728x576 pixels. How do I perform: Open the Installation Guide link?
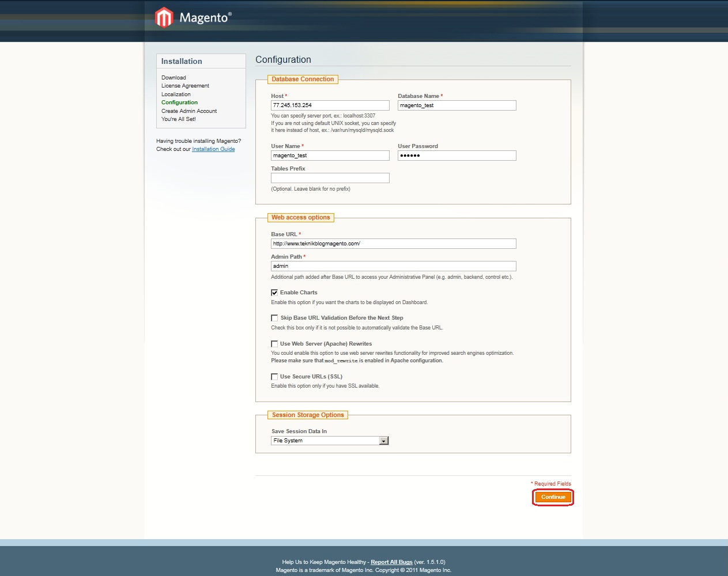click(213, 149)
